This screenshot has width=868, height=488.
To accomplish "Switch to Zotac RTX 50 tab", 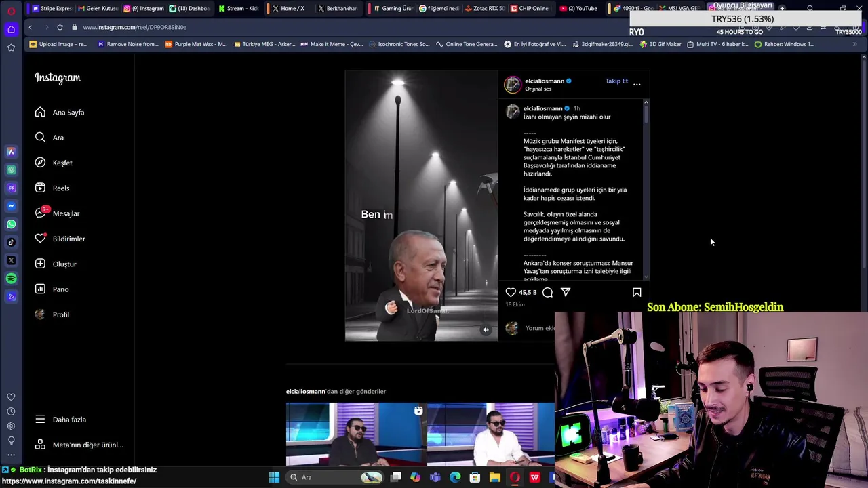I will (484, 9).
